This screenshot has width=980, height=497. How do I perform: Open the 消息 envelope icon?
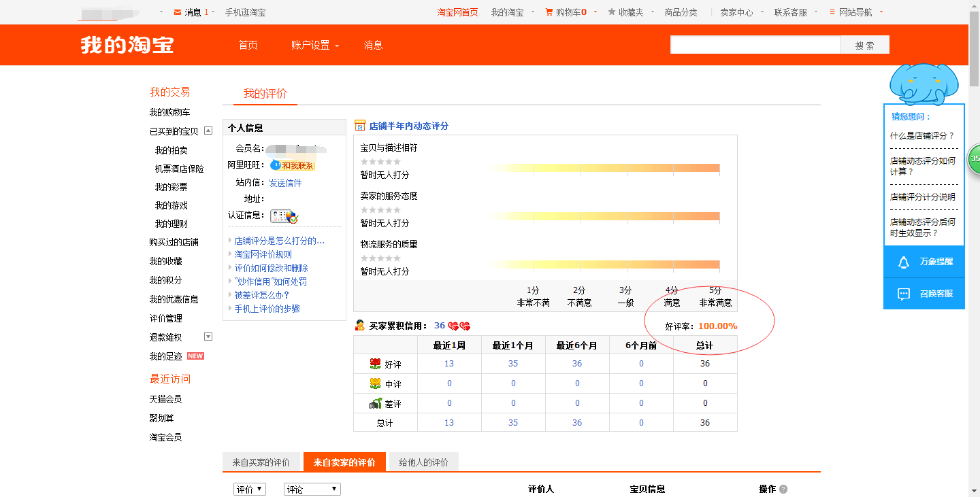(x=178, y=12)
